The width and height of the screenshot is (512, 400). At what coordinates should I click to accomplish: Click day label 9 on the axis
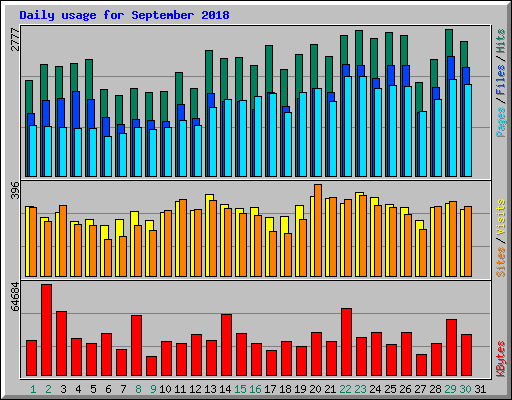tap(153, 389)
